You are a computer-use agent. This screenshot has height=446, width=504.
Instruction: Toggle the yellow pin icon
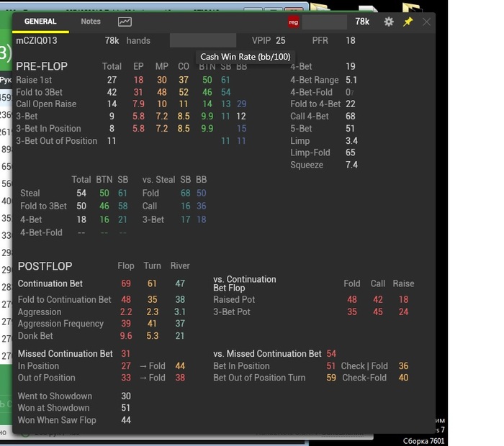[x=408, y=22]
